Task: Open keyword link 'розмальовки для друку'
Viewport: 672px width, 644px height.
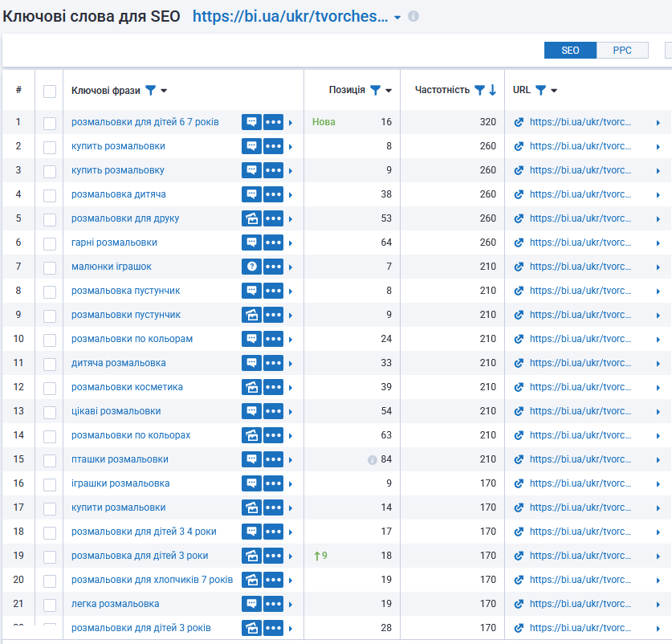Action: click(x=125, y=218)
